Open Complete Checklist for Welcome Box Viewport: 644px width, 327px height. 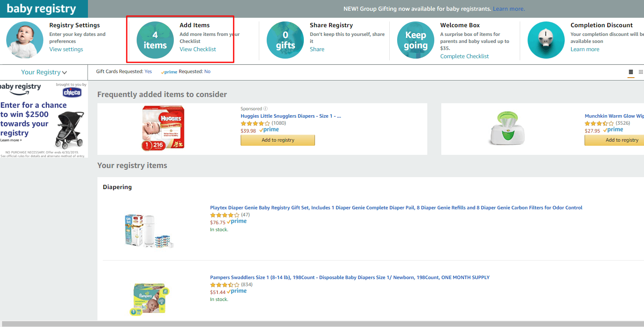pyautogui.click(x=464, y=56)
